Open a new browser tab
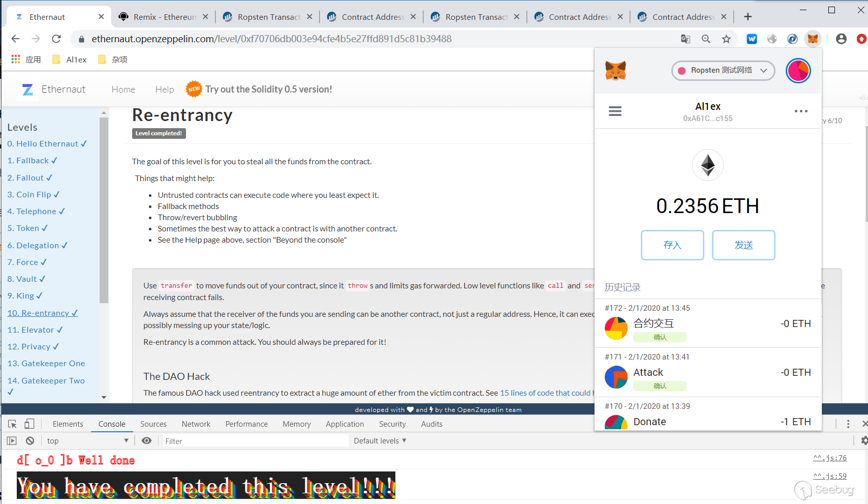 748,17
